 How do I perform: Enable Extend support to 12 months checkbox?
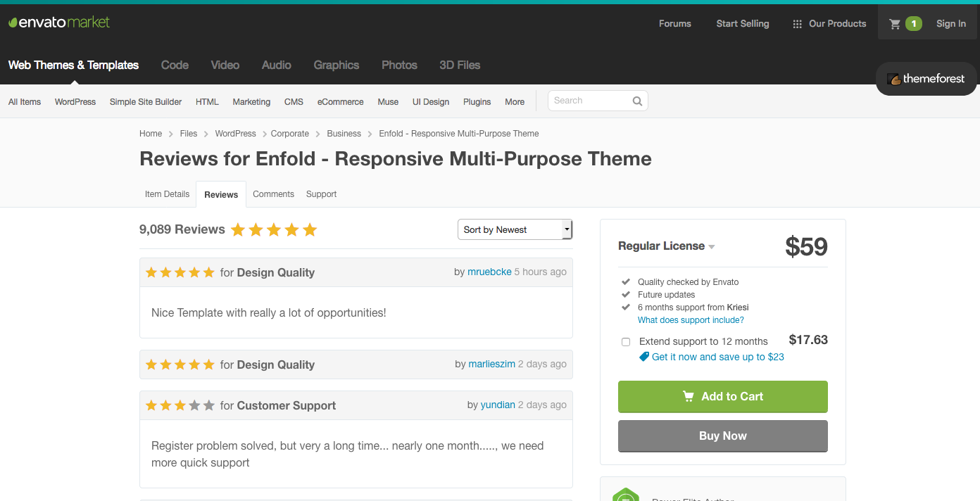pos(626,342)
